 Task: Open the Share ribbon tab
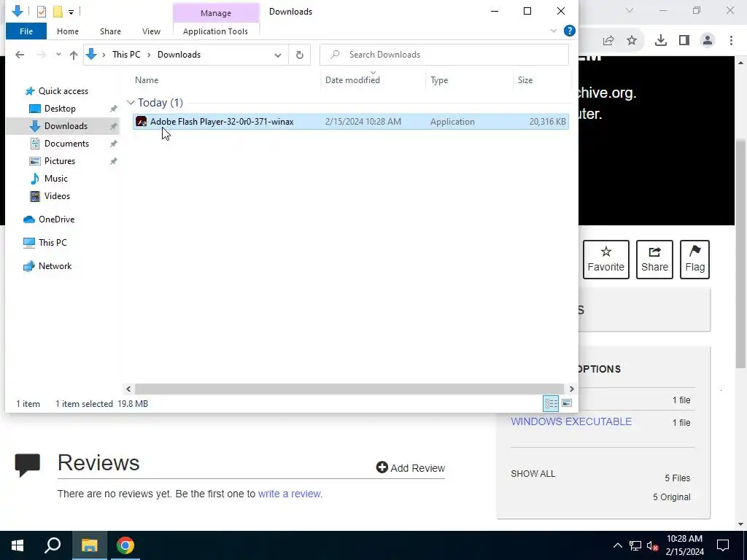[x=110, y=31]
